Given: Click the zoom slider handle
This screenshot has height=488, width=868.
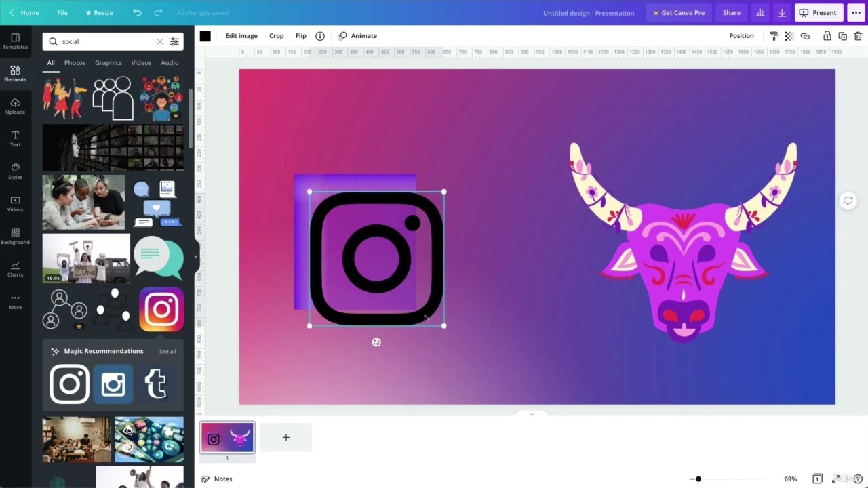Looking at the screenshot, I should click(698, 479).
